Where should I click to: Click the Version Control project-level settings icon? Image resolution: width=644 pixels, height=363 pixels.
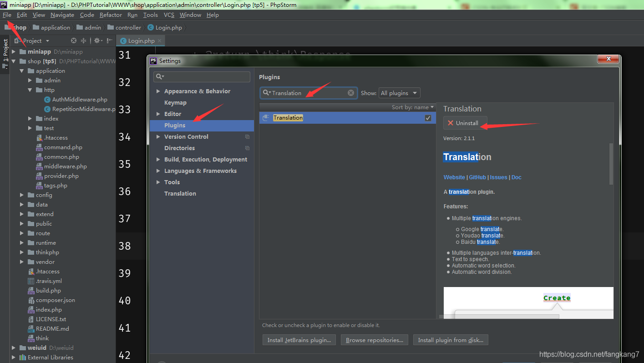[x=247, y=136]
